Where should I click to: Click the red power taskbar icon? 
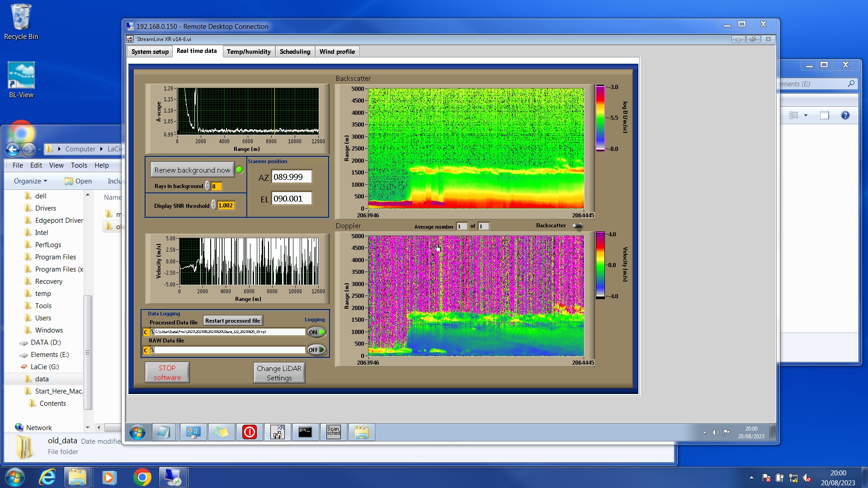pyautogui.click(x=249, y=432)
